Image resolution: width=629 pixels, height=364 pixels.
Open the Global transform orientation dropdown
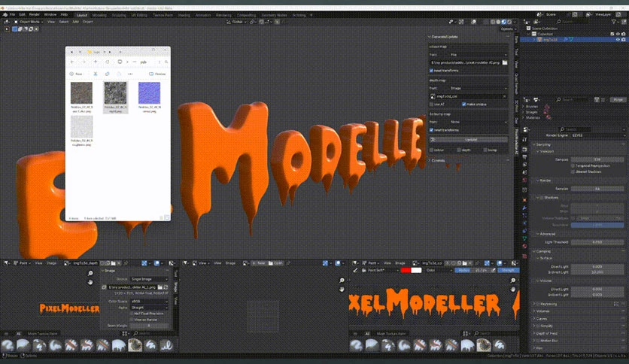(237, 22)
